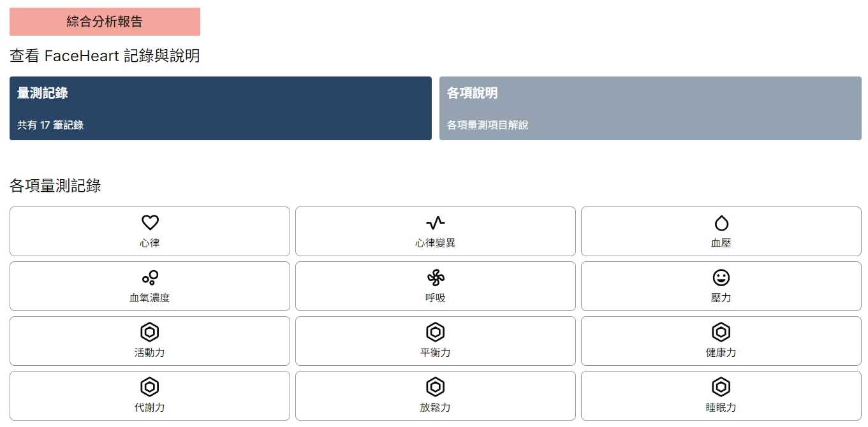The height and width of the screenshot is (427, 868).
Task: Open the 放鬆力 measurement record
Action: click(x=436, y=396)
